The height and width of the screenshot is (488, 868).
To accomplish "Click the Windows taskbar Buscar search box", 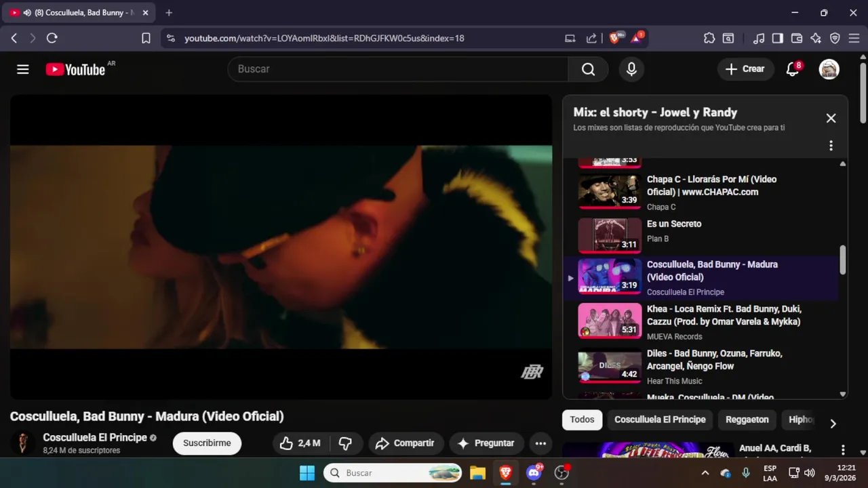I will [393, 472].
